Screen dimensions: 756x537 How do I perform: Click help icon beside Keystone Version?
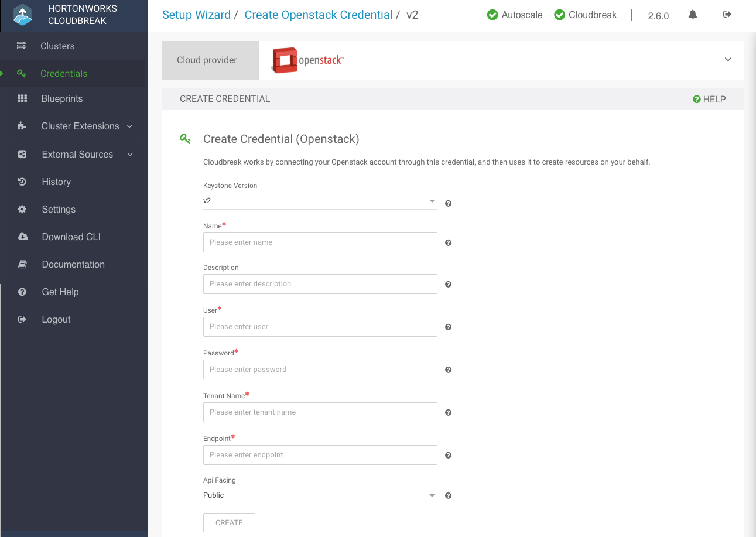[448, 203]
